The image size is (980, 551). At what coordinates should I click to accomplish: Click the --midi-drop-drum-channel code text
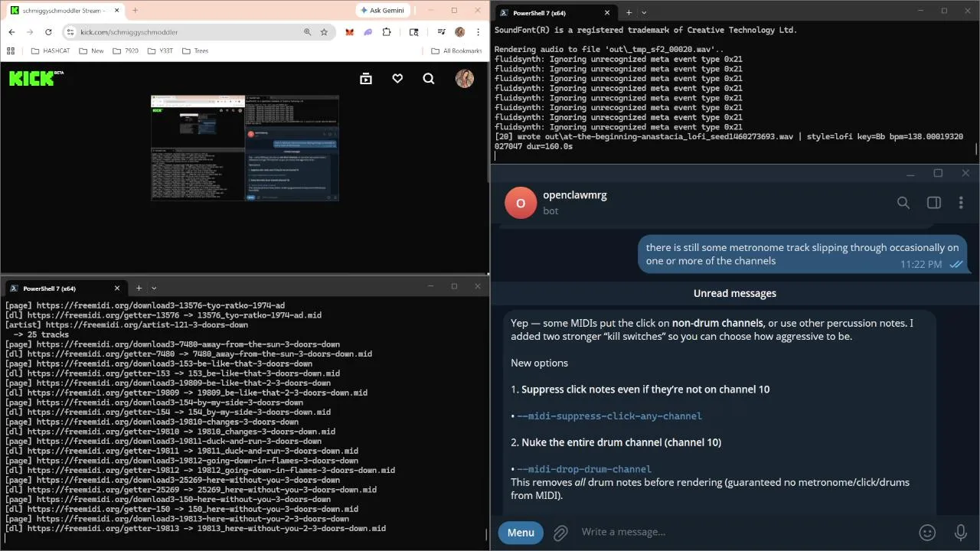click(x=584, y=469)
